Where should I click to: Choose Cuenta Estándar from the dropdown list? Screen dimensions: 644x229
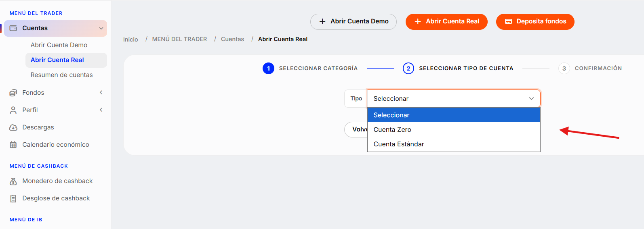tap(454, 144)
